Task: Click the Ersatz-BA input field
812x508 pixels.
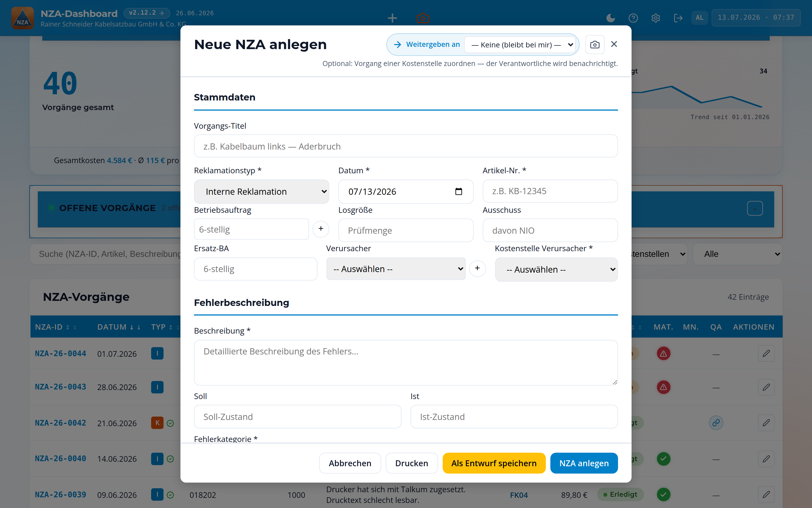Action: click(255, 269)
